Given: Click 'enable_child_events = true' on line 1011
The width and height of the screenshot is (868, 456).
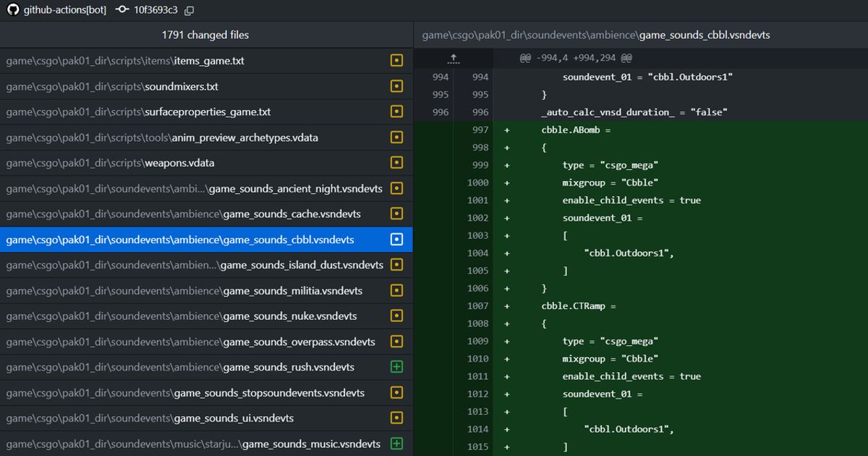Looking at the screenshot, I should tap(631, 376).
